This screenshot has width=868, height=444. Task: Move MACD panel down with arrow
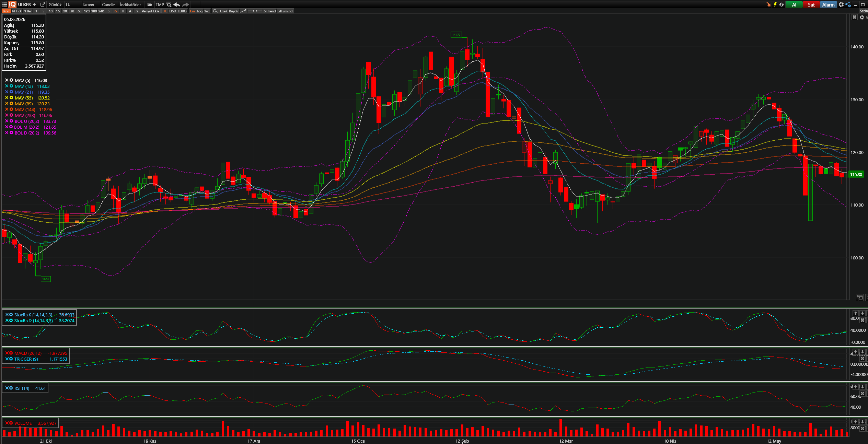[862, 352]
